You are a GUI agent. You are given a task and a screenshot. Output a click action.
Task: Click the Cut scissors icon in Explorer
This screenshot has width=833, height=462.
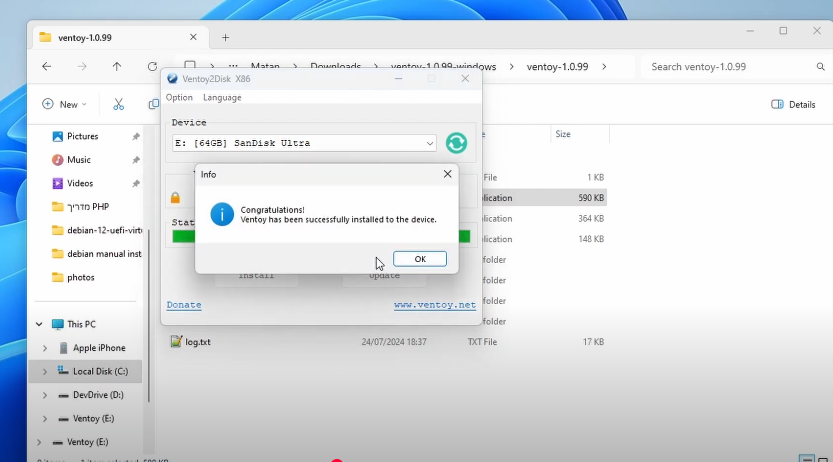tap(118, 104)
